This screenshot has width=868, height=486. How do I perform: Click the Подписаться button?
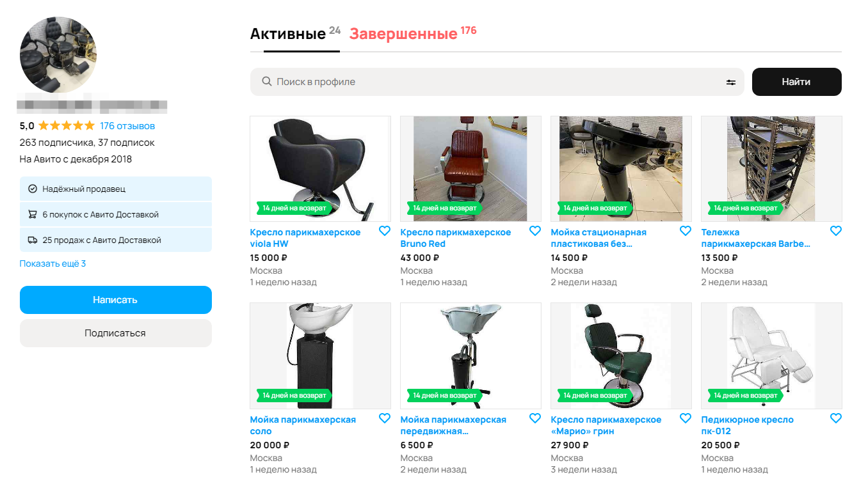[116, 333]
